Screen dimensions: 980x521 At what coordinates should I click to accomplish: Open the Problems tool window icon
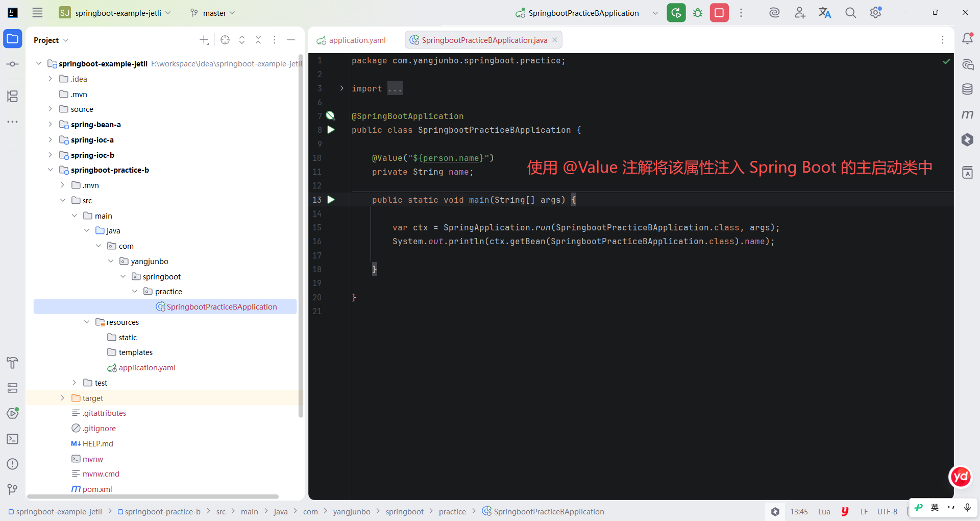(x=13, y=464)
